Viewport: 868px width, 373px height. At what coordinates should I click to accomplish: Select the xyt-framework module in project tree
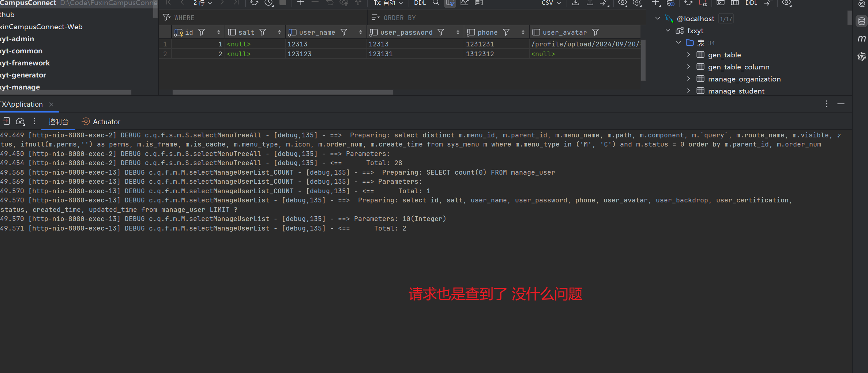click(x=25, y=63)
